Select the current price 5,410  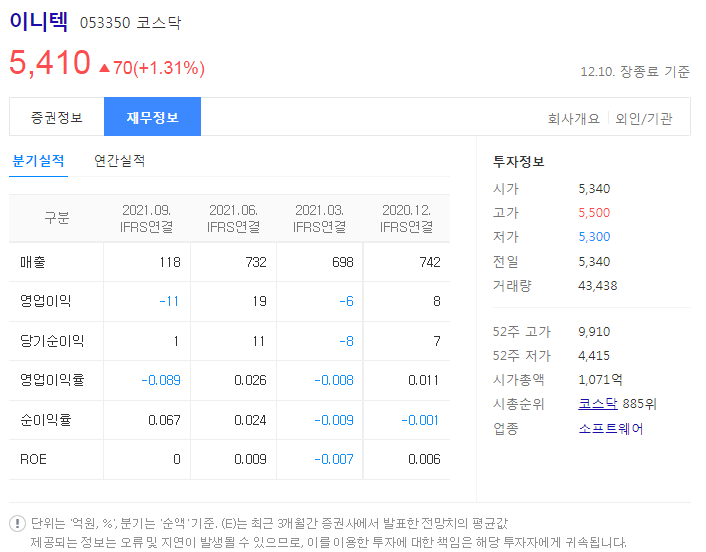[x=50, y=62]
